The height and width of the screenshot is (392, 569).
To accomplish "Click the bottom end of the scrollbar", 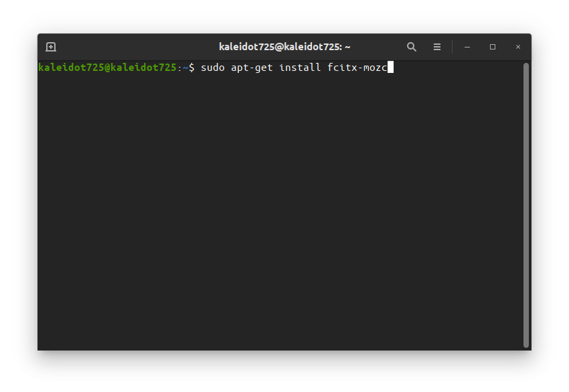I will [x=525, y=345].
